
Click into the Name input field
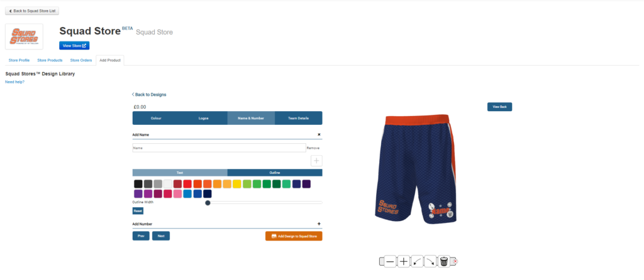tap(219, 148)
